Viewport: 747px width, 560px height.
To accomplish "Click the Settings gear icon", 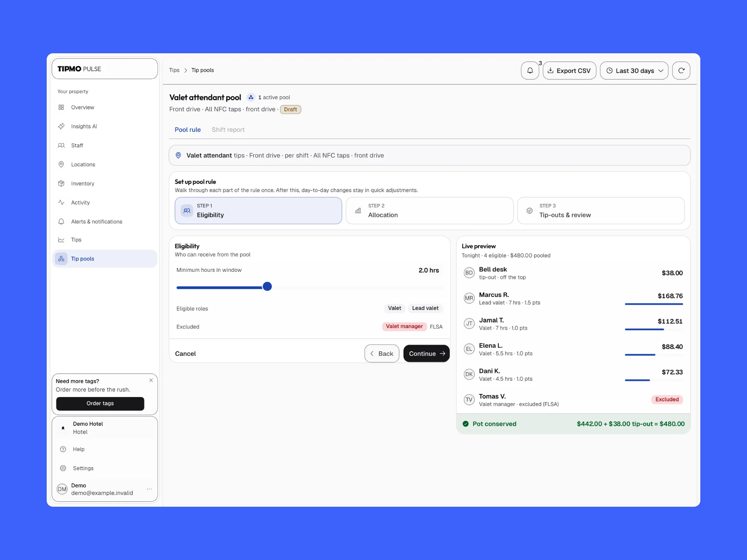I will pyautogui.click(x=63, y=468).
